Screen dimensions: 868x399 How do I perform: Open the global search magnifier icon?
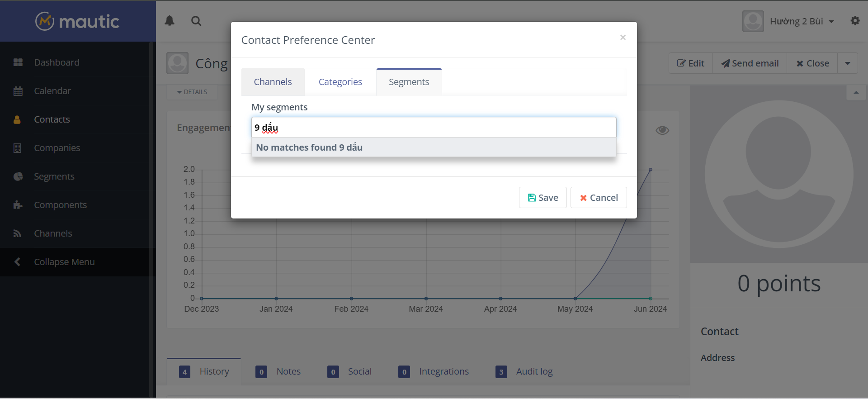(196, 21)
